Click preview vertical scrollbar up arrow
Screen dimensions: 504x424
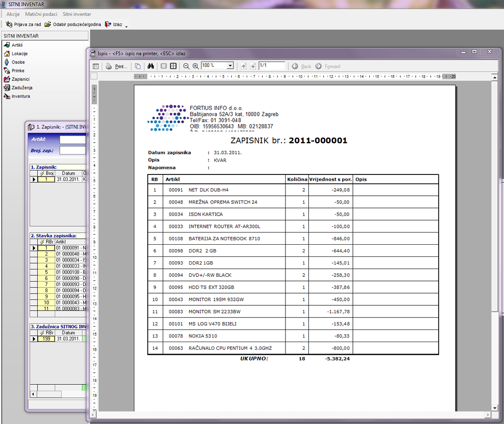495,77
